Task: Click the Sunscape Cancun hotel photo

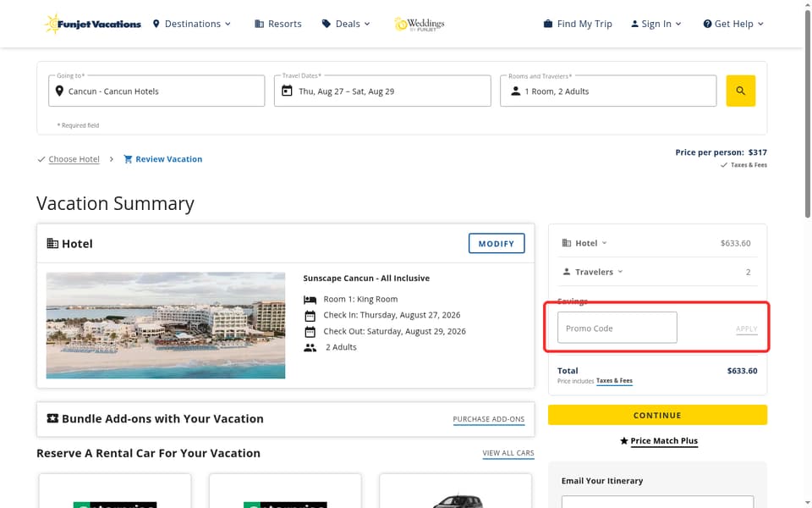Action: coord(165,325)
